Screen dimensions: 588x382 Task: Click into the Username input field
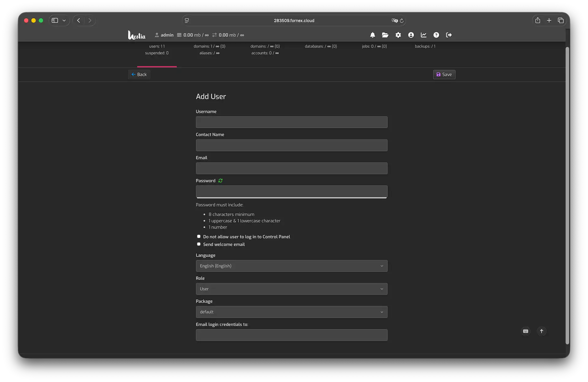(292, 122)
